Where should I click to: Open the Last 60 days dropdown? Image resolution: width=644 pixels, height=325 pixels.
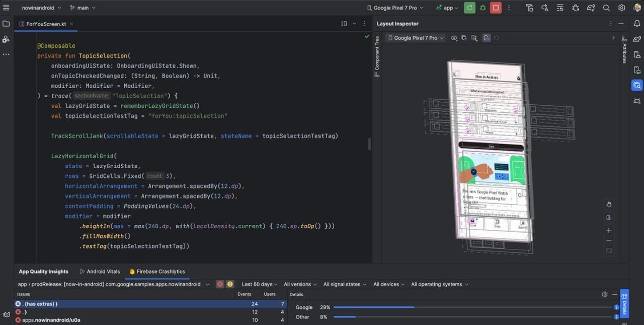[260, 284]
